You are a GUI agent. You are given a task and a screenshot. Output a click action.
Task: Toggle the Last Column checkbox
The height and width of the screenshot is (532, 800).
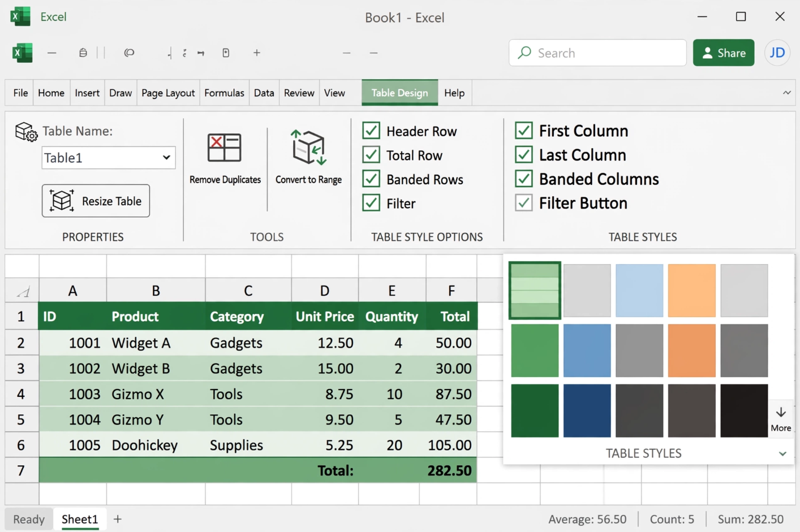[524, 154]
